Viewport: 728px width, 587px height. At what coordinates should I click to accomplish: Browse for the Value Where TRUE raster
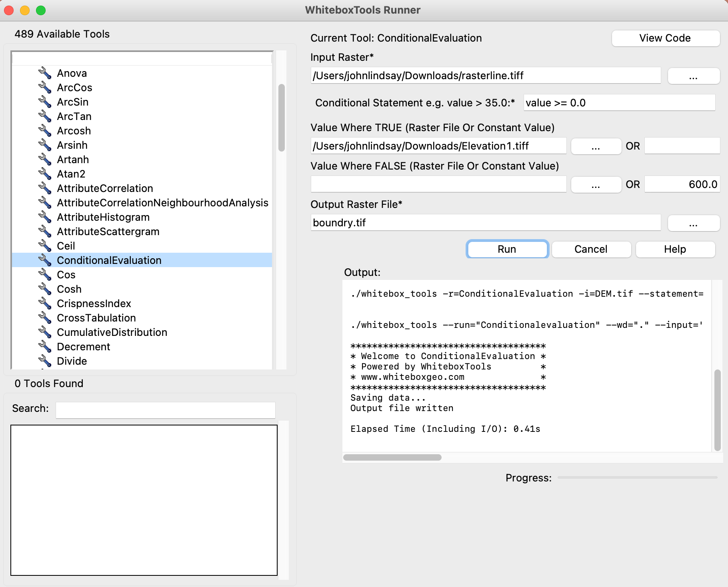[596, 146]
